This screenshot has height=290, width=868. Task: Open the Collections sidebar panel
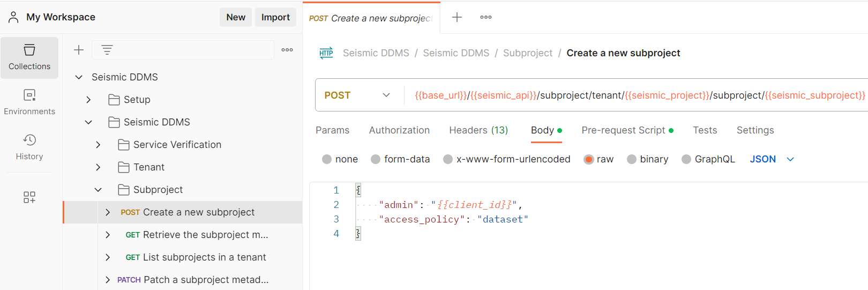coord(29,57)
